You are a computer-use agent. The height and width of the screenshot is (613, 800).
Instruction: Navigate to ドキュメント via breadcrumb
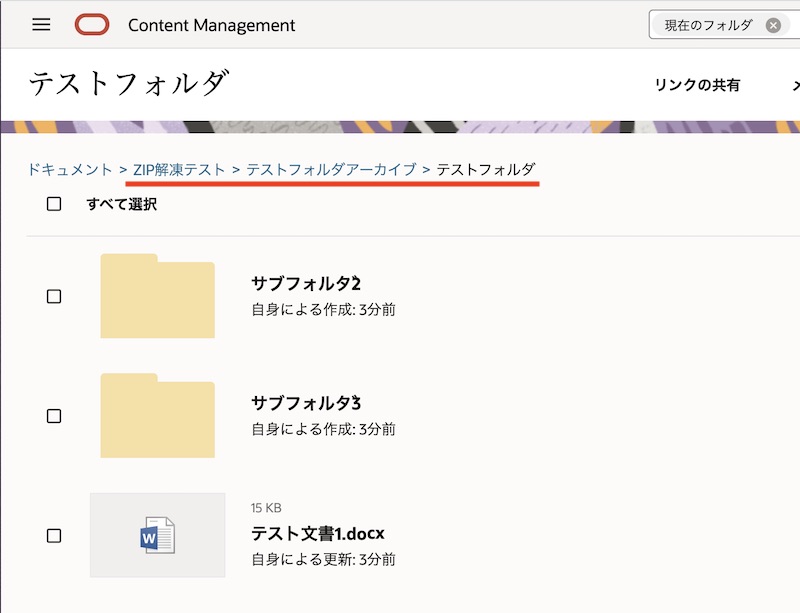tap(72, 170)
